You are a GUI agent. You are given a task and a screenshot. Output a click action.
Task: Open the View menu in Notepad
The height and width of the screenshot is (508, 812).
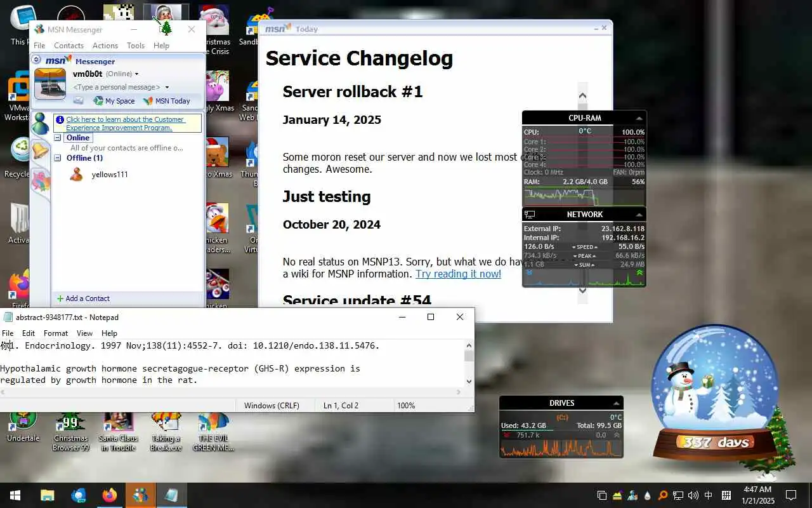pos(84,333)
